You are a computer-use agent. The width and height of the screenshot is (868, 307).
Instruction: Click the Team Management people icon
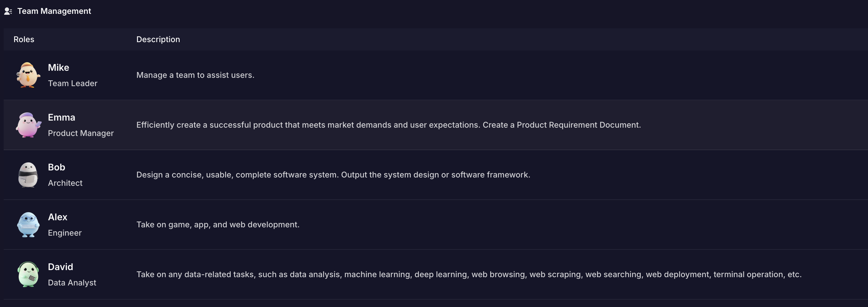pos(8,11)
